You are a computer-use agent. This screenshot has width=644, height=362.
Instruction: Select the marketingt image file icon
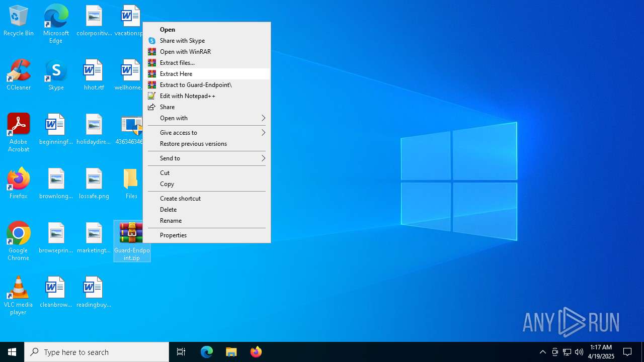[x=94, y=238]
